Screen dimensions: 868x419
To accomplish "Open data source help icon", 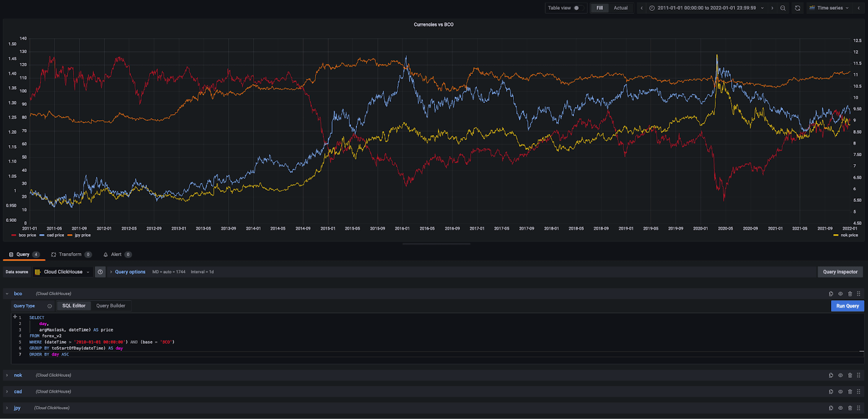I will [x=100, y=272].
